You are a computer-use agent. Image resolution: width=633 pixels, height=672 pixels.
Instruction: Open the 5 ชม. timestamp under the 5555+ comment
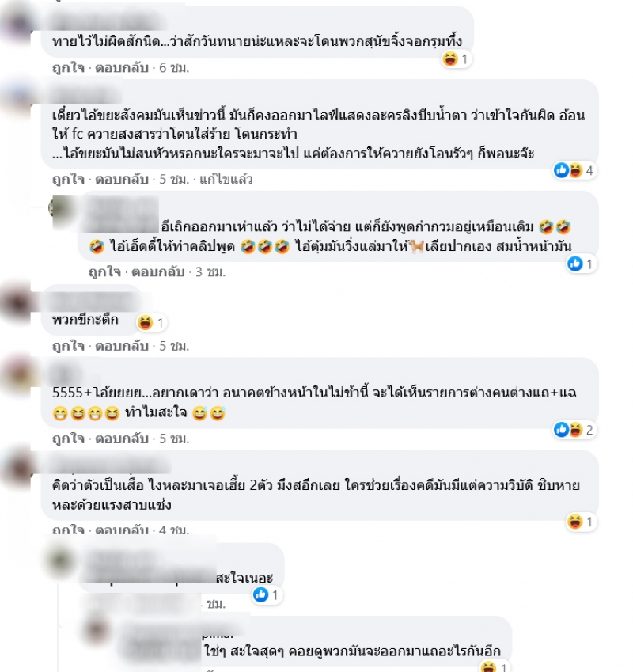click(174, 439)
